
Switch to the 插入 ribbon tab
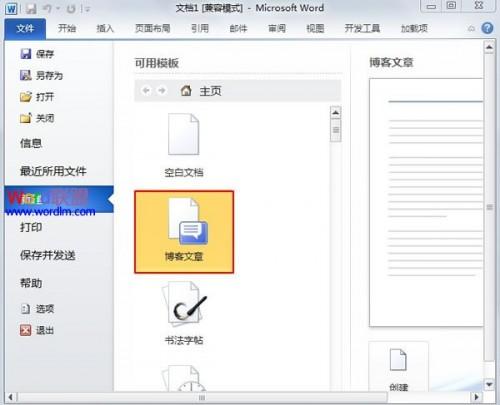click(x=105, y=28)
